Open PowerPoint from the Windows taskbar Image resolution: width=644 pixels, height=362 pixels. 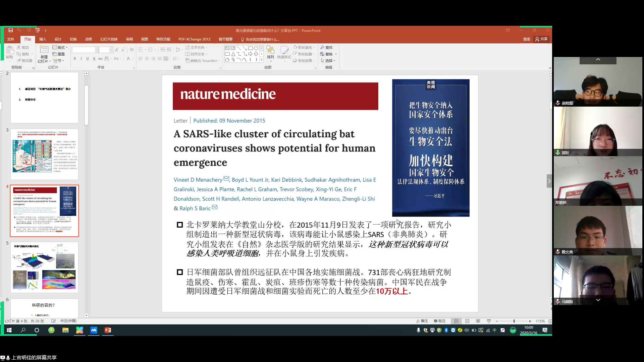tap(108, 330)
